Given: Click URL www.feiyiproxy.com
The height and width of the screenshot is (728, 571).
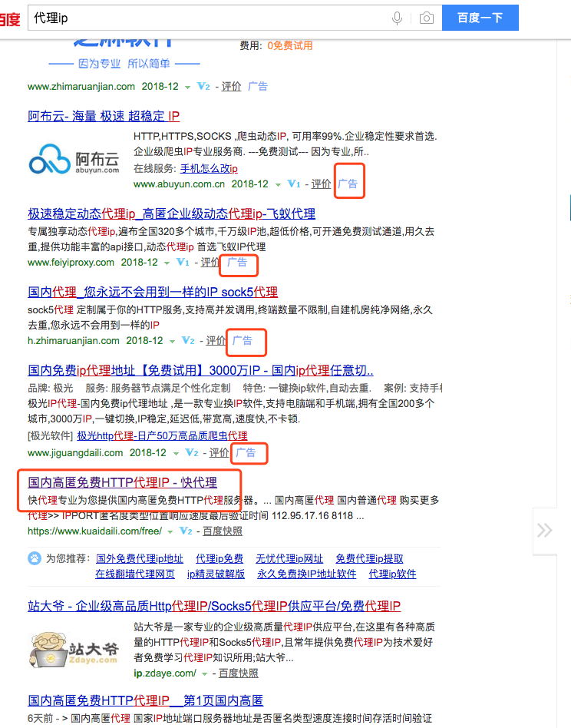Looking at the screenshot, I should (71, 263).
